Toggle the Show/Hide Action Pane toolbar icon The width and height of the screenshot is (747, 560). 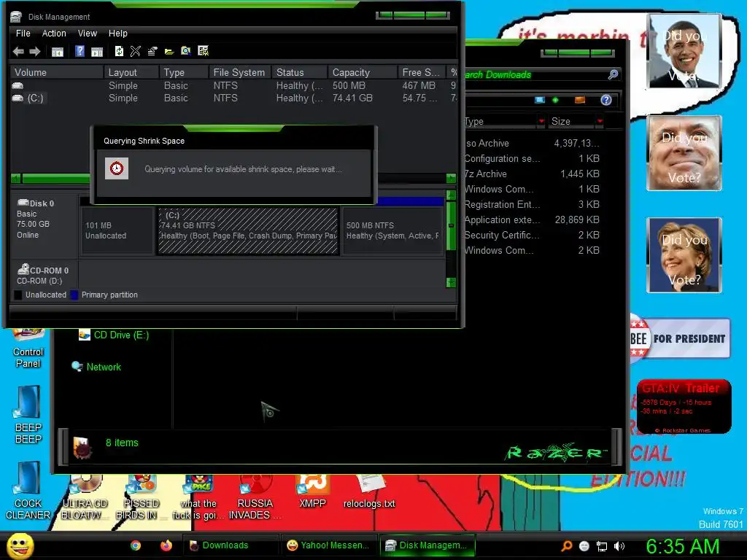pos(97,52)
